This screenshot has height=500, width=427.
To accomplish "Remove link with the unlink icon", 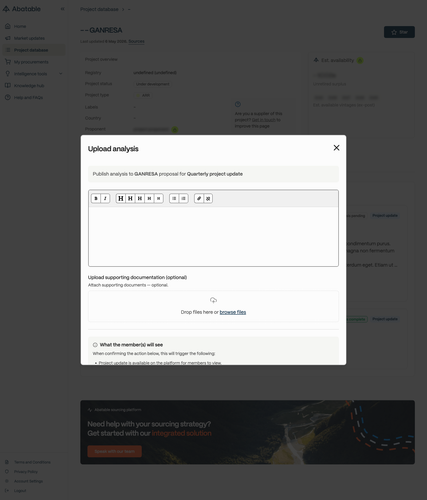I will 208,199.
